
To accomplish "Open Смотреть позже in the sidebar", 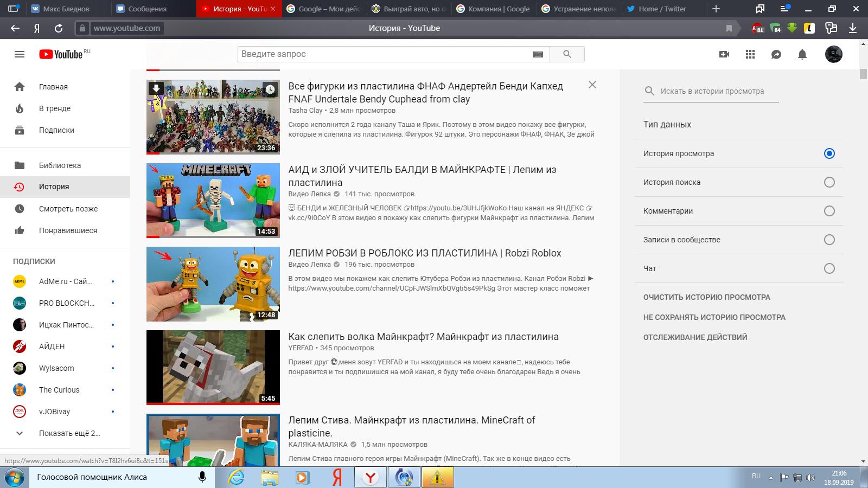I will pyautogui.click(x=65, y=209).
